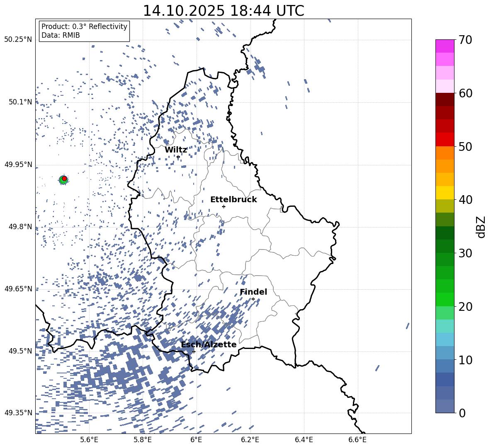Click the 49.35°N latitude label
This screenshot has height=448, width=491.
[x=18, y=413]
